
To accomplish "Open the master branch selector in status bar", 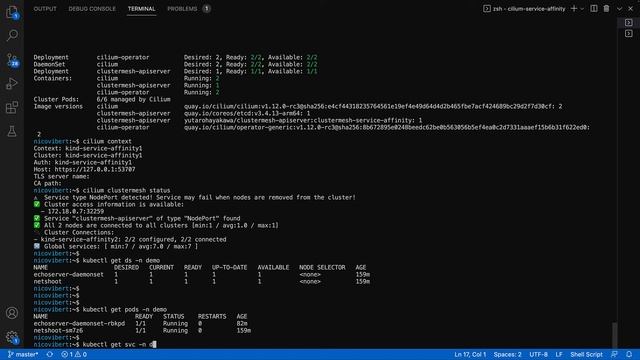I will 23,354.
